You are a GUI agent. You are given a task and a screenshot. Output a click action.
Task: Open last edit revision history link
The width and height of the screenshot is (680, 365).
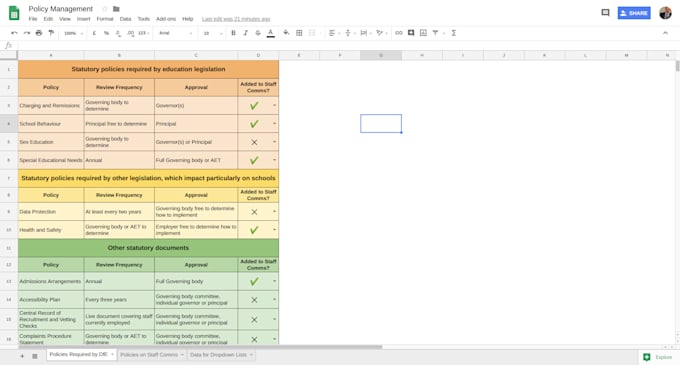[236, 19]
